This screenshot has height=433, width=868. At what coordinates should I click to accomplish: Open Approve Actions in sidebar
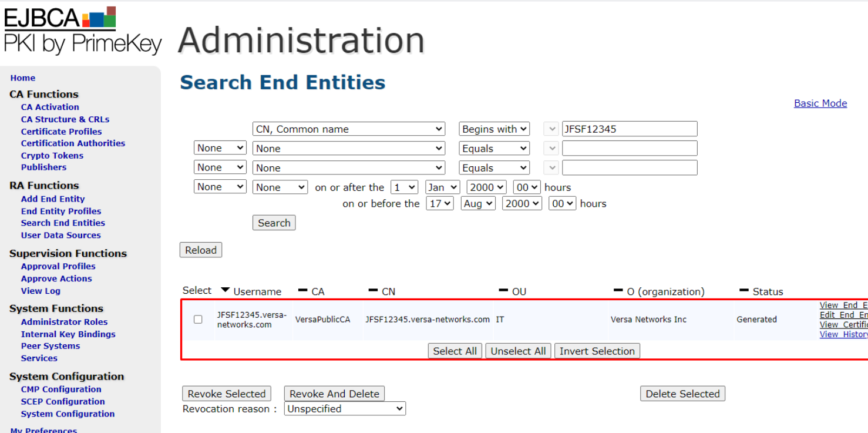point(56,279)
